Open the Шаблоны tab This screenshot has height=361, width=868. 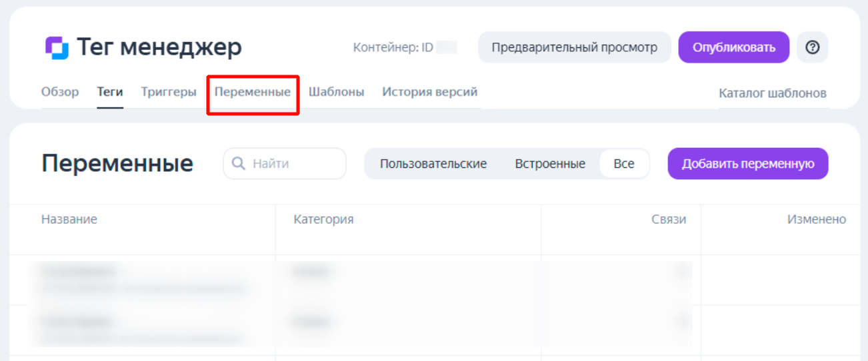pos(336,92)
